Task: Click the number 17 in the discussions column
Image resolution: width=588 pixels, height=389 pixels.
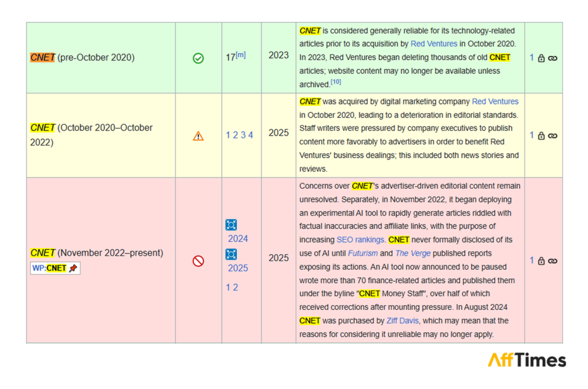Action: pyautogui.click(x=230, y=57)
